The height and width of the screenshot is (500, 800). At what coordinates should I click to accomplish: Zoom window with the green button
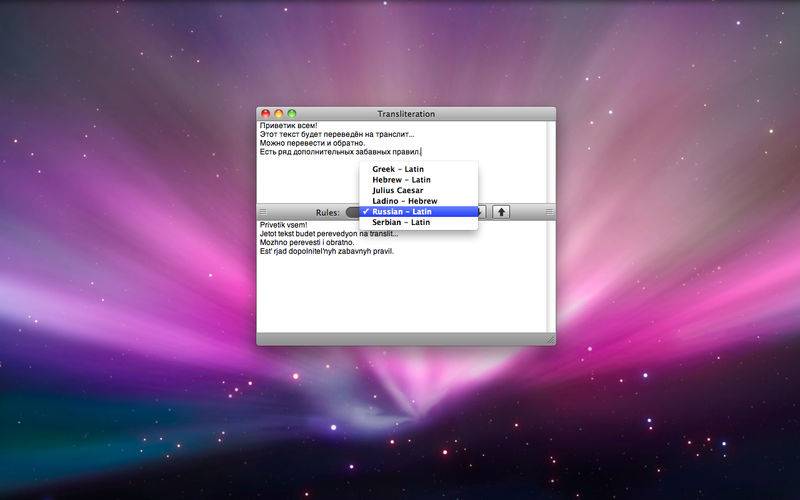click(x=292, y=114)
